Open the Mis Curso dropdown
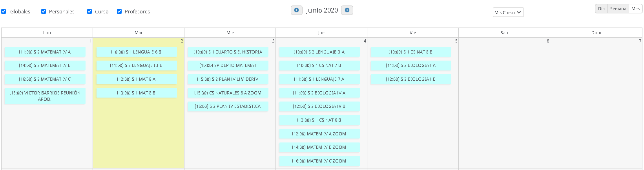Screen dimensions: 644x170 tap(508, 13)
